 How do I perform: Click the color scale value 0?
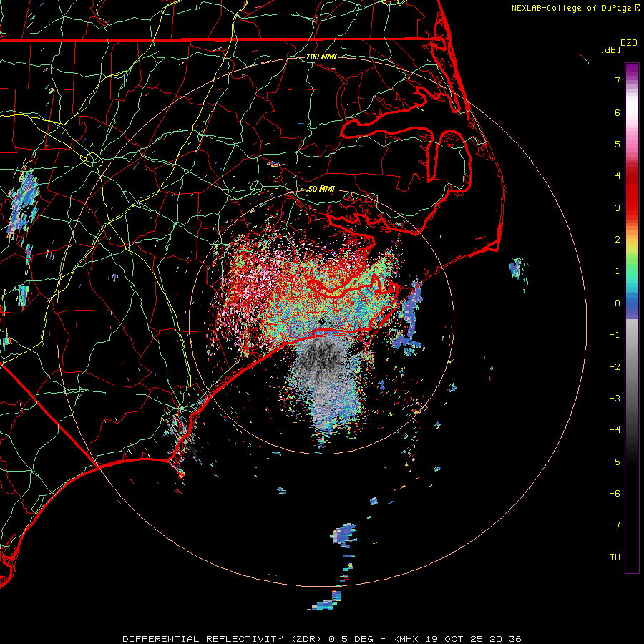tap(618, 303)
